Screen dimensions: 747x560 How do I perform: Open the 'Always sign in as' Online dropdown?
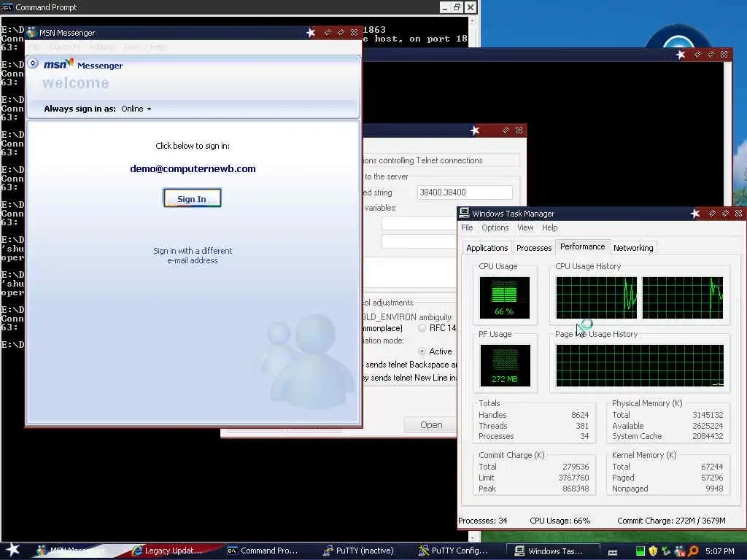click(x=136, y=109)
